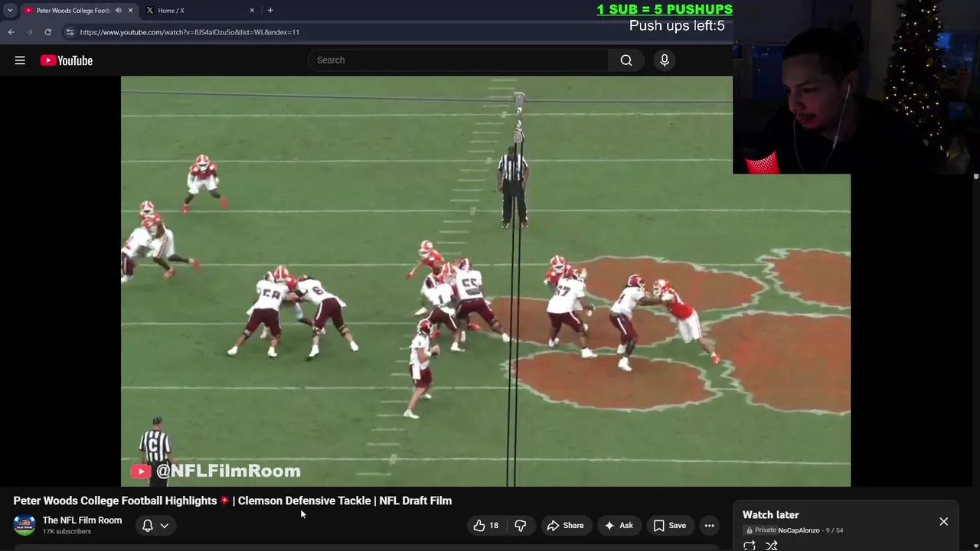
Task: Click the streamer webcam overlay
Action: click(x=856, y=87)
